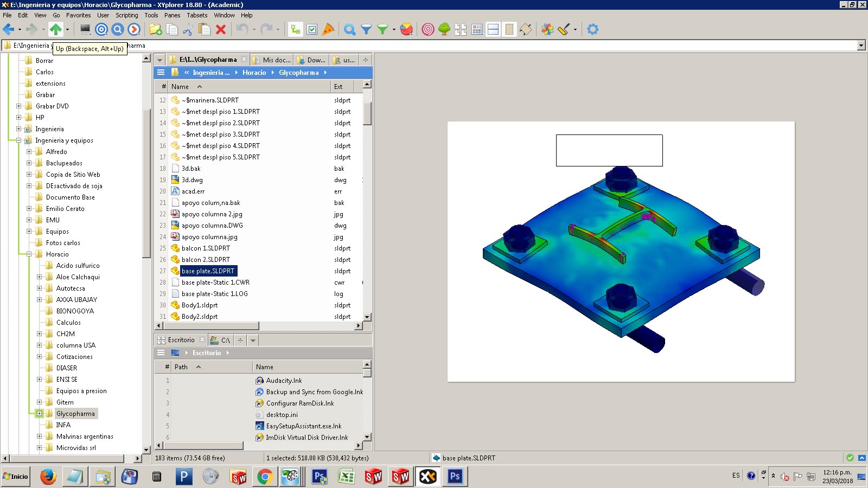This screenshot has height=488, width=868.
Task: Open the Favorites menu
Action: [x=79, y=15]
